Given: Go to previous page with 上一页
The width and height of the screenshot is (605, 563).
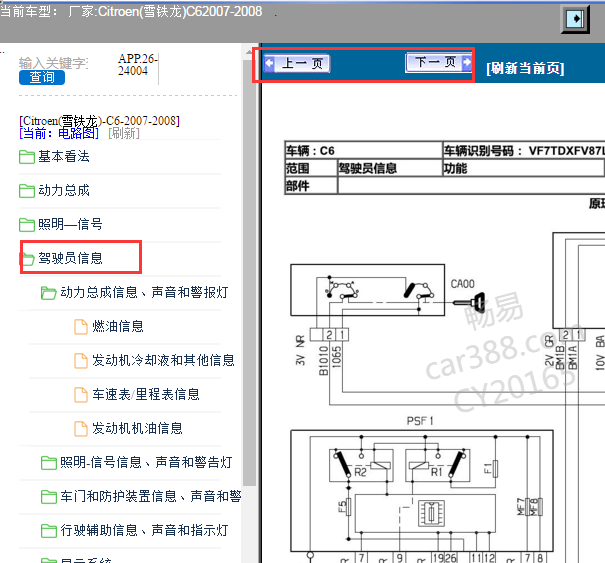Looking at the screenshot, I should [297, 63].
